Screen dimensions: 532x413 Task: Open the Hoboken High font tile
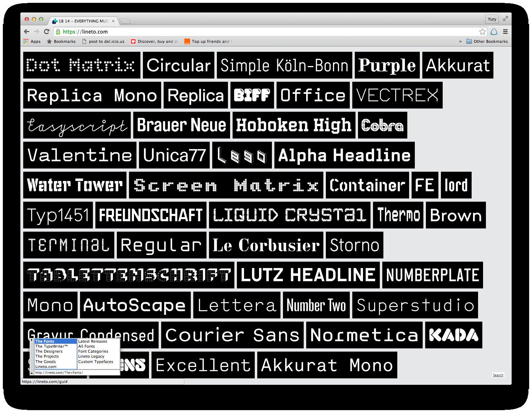pyautogui.click(x=294, y=125)
